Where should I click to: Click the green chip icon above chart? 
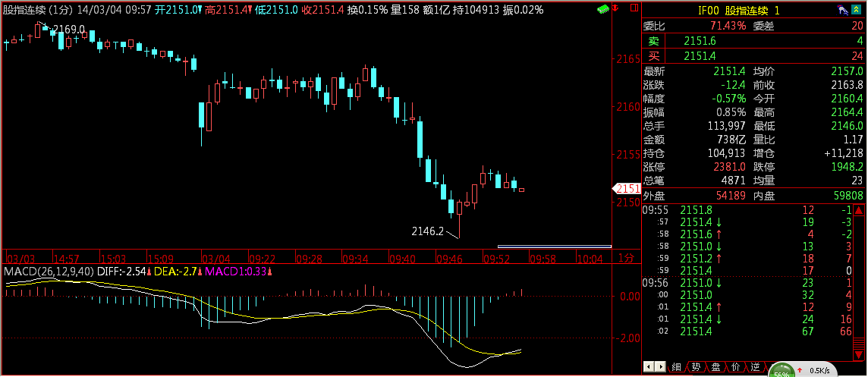604,9
